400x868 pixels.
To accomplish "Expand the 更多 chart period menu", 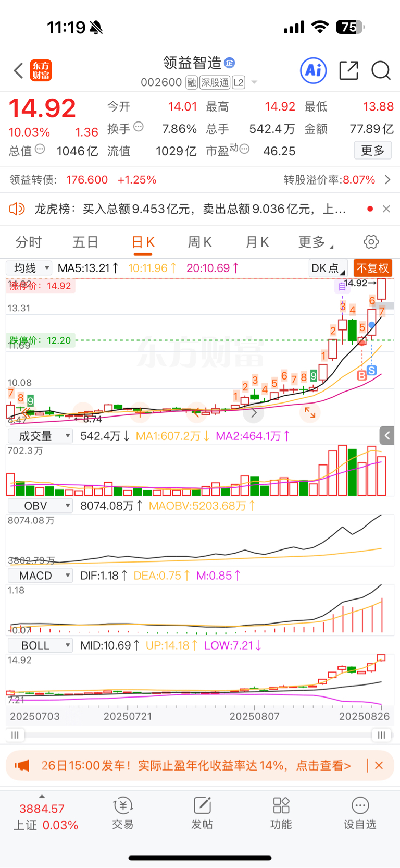I will pyautogui.click(x=316, y=242).
